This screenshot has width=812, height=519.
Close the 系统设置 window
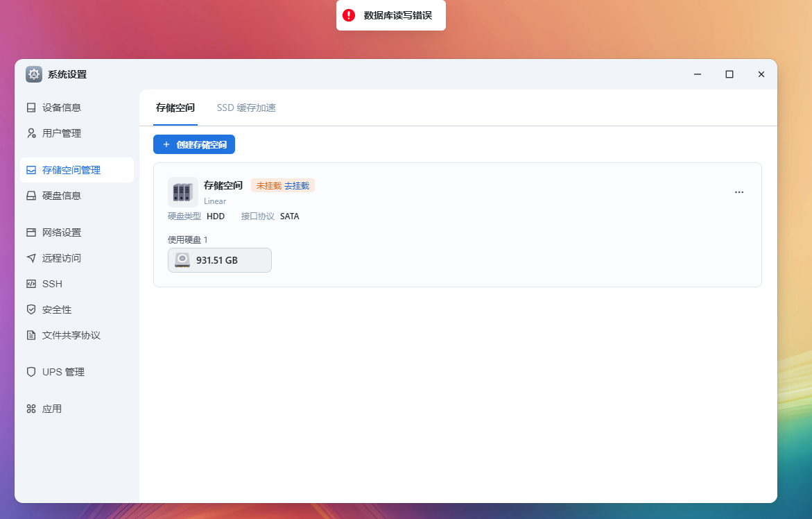(761, 74)
